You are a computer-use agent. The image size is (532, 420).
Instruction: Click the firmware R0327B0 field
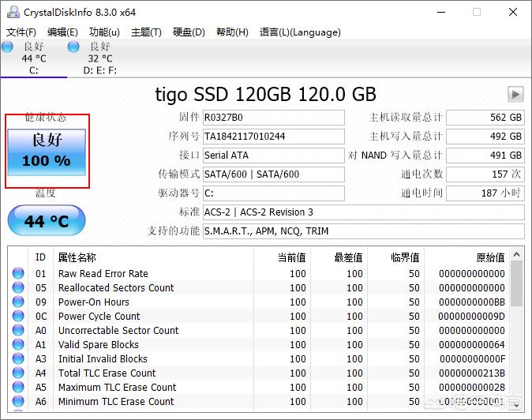pyautogui.click(x=273, y=118)
